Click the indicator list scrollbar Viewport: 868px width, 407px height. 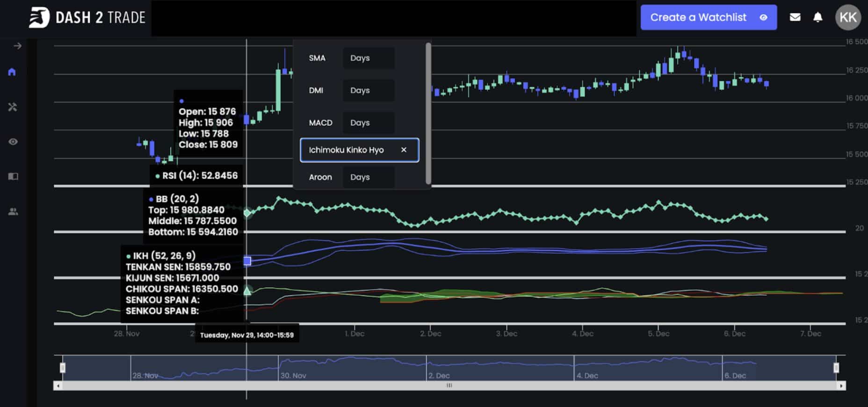click(x=428, y=113)
